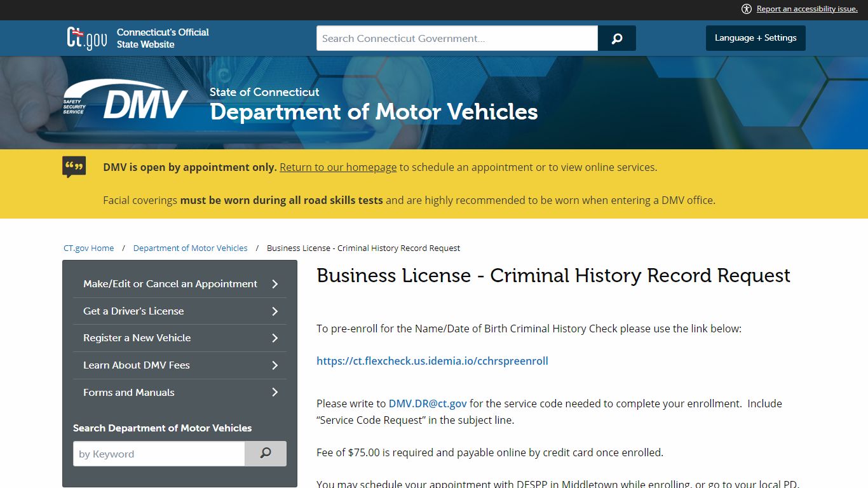Follow Return to our homepage link
This screenshot has width=868, height=488.
coord(338,167)
